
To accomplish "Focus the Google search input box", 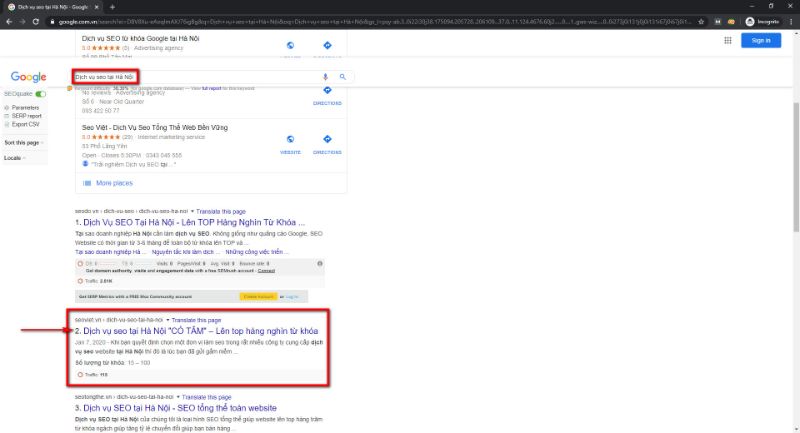I will [x=198, y=77].
